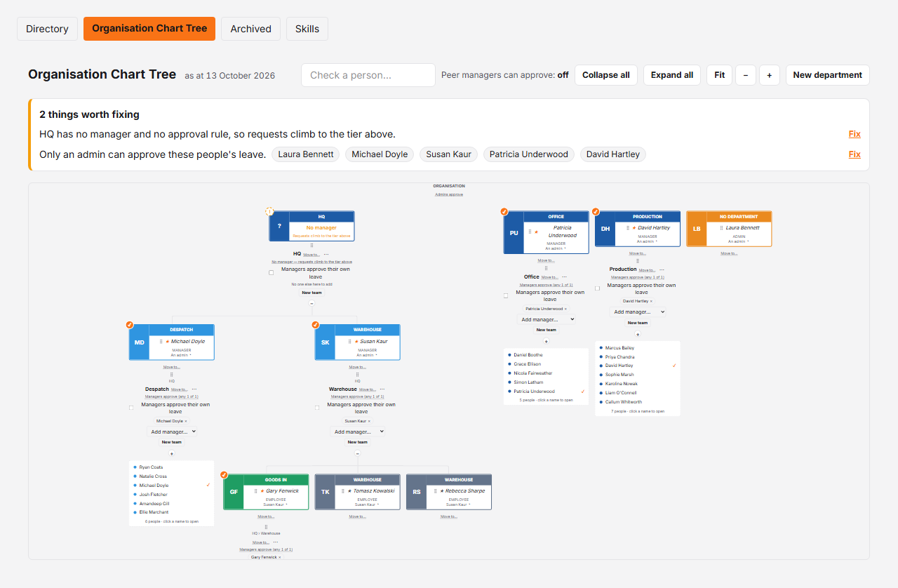This screenshot has width=898, height=588.
Task: Click the Fit zoom button
Action: pos(720,75)
